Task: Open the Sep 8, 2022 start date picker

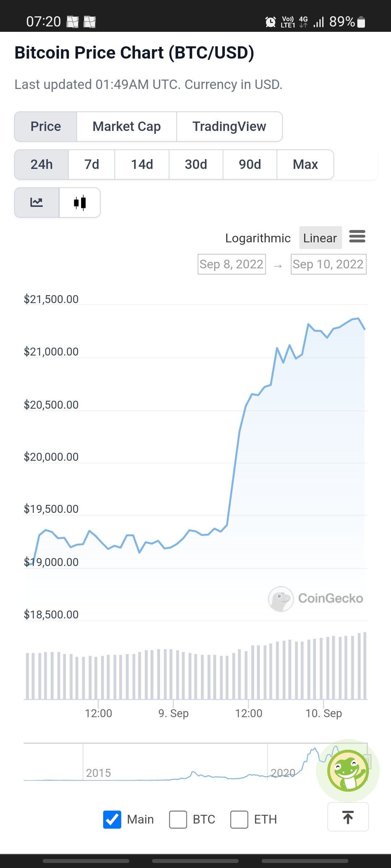Action: pyautogui.click(x=232, y=264)
